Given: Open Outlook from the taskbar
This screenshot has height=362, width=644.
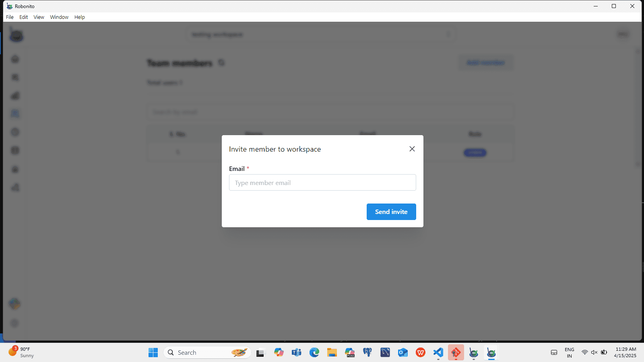Looking at the screenshot, I should pos(403,353).
